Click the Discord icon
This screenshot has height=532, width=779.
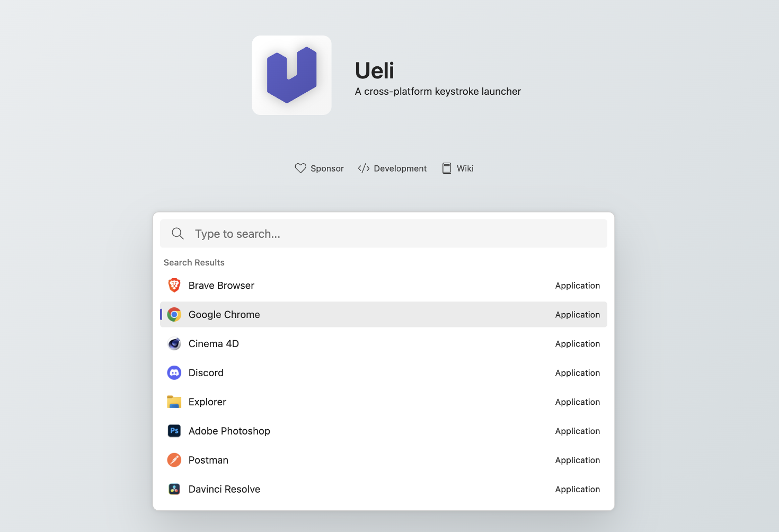coord(174,373)
